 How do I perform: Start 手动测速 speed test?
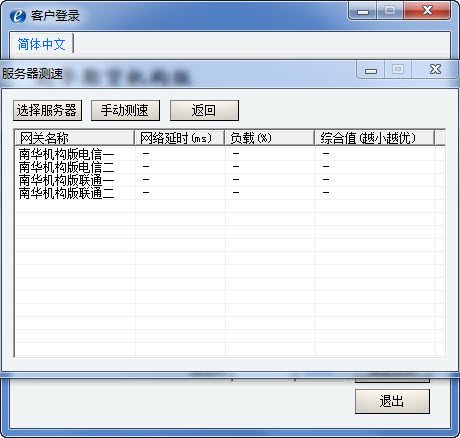[x=125, y=110]
